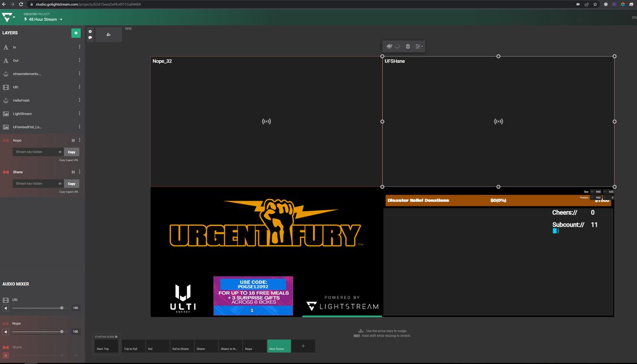Open options menu for Ulti layer
Screen dimensions: 637x364
click(80, 87)
